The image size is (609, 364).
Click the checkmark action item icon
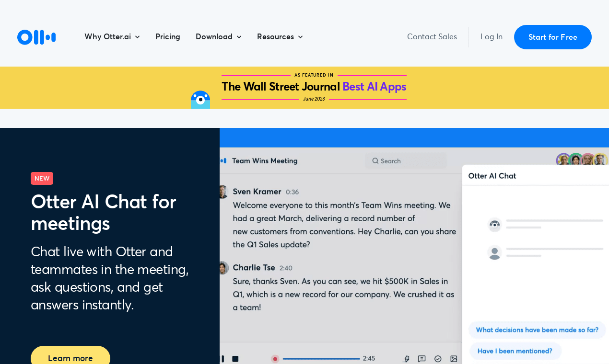coord(438,359)
